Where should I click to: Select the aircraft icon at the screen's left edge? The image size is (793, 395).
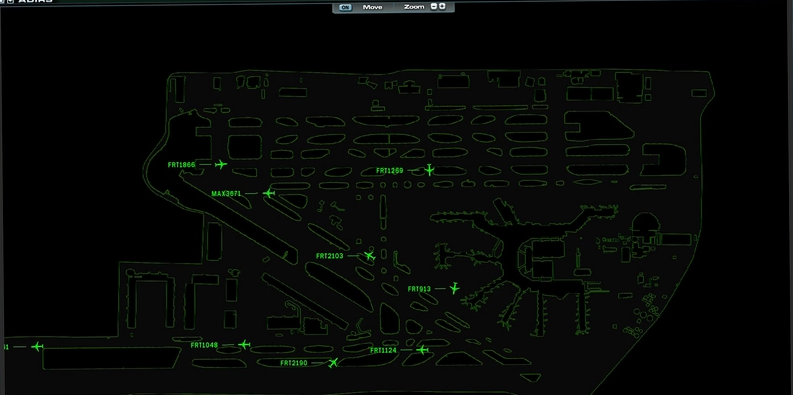pyautogui.click(x=37, y=346)
